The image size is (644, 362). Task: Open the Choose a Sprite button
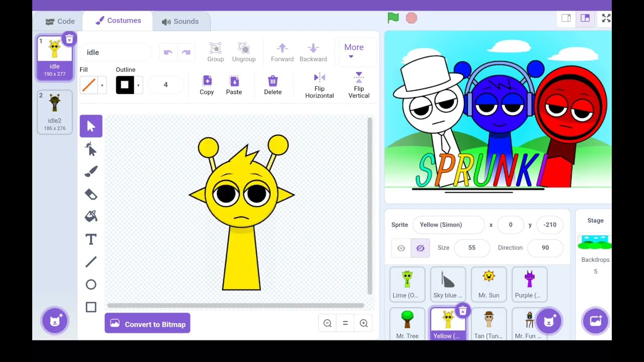(548, 320)
